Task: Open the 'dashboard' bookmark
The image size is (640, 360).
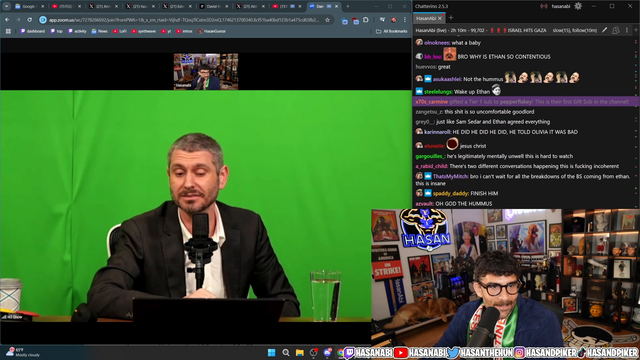Action: (x=33, y=31)
